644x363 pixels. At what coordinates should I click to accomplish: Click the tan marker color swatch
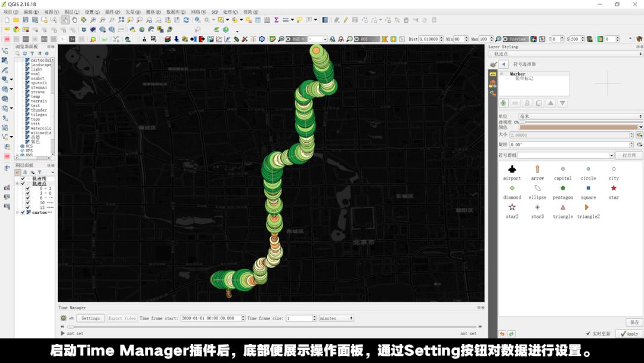(578, 127)
